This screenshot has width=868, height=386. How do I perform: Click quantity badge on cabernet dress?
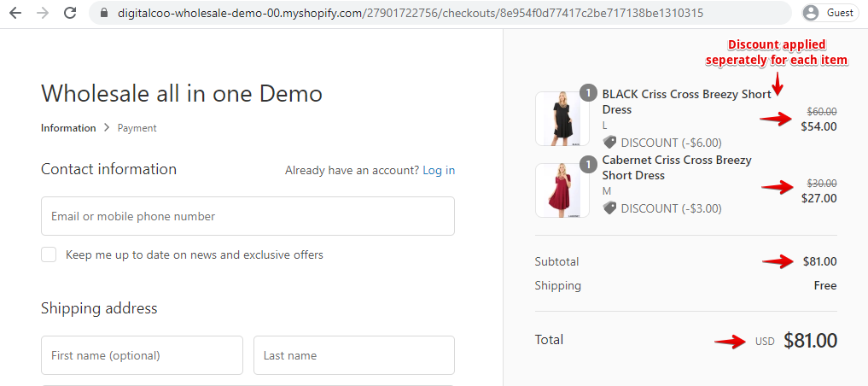click(588, 165)
